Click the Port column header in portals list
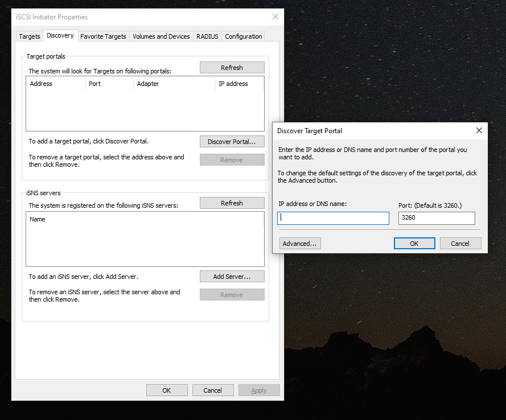 tap(110, 84)
